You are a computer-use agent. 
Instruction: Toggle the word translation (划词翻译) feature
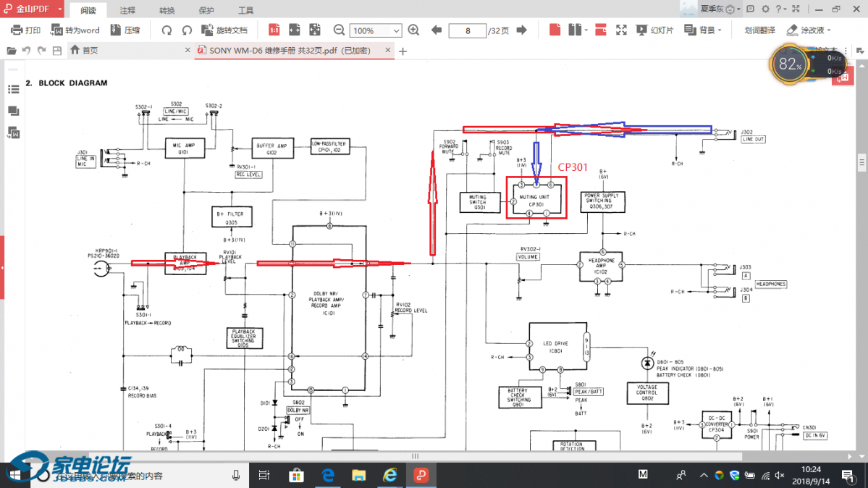coord(759,30)
